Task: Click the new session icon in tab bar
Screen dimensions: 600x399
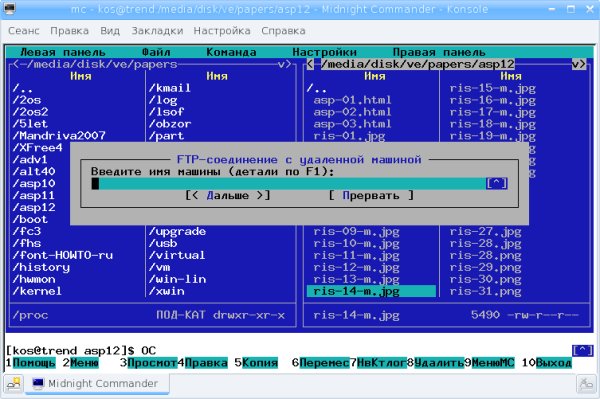Action: tap(13, 384)
